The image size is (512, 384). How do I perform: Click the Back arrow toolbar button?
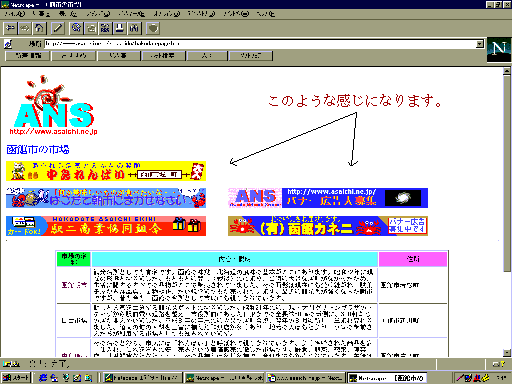tap(10, 28)
